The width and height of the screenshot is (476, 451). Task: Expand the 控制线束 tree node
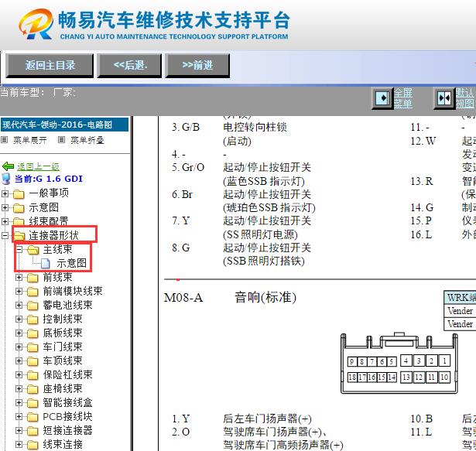click(x=19, y=319)
